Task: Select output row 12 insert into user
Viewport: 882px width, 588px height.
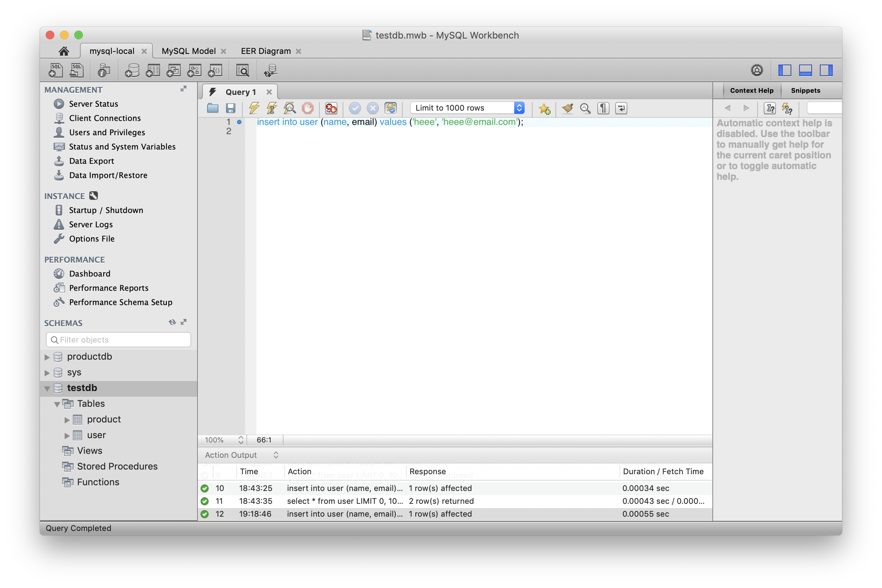Action: pyautogui.click(x=455, y=514)
